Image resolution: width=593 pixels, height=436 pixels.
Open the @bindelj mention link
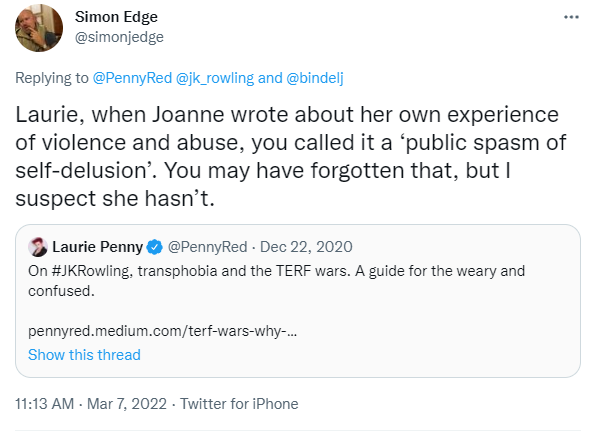(315, 78)
